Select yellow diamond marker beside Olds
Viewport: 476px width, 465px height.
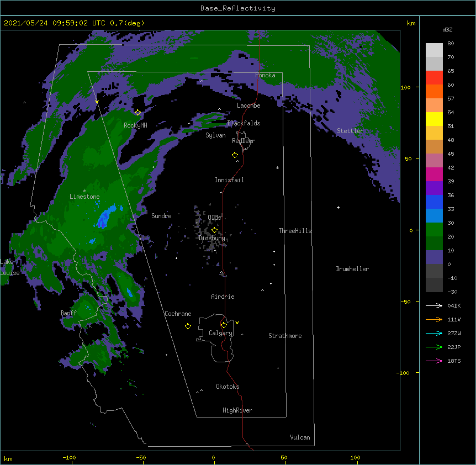click(214, 230)
